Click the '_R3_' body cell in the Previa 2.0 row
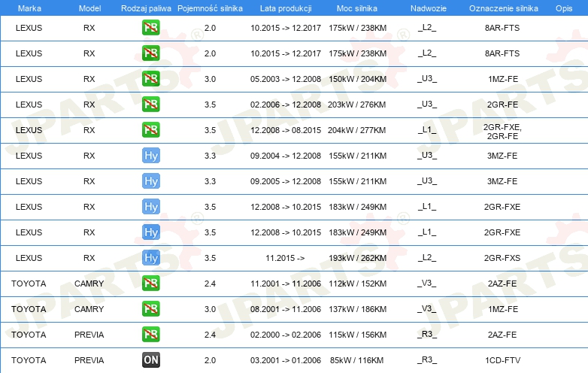 pos(427,360)
